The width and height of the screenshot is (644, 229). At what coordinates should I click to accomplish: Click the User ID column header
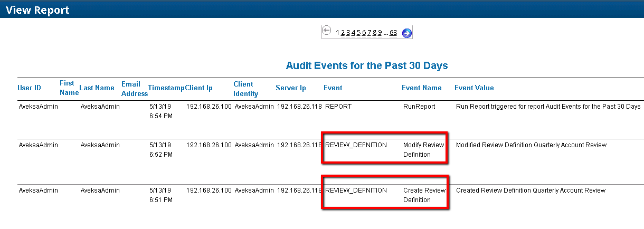pyautogui.click(x=29, y=88)
